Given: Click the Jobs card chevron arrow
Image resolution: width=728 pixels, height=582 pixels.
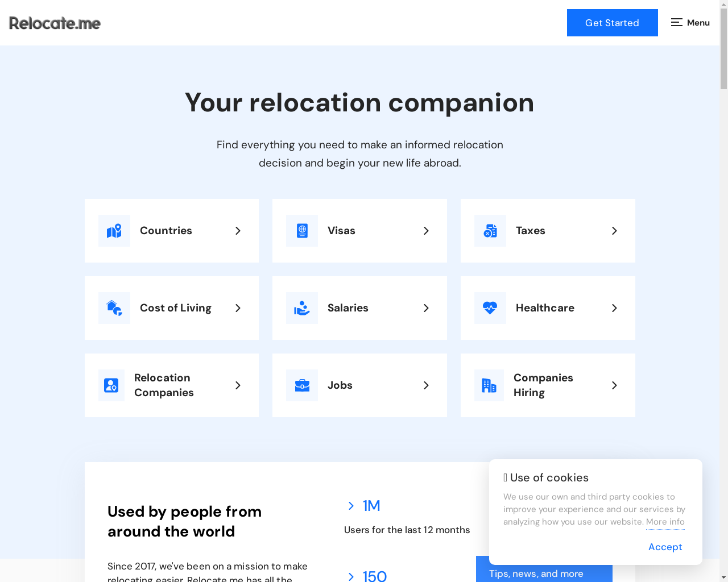Looking at the screenshot, I should point(426,385).
